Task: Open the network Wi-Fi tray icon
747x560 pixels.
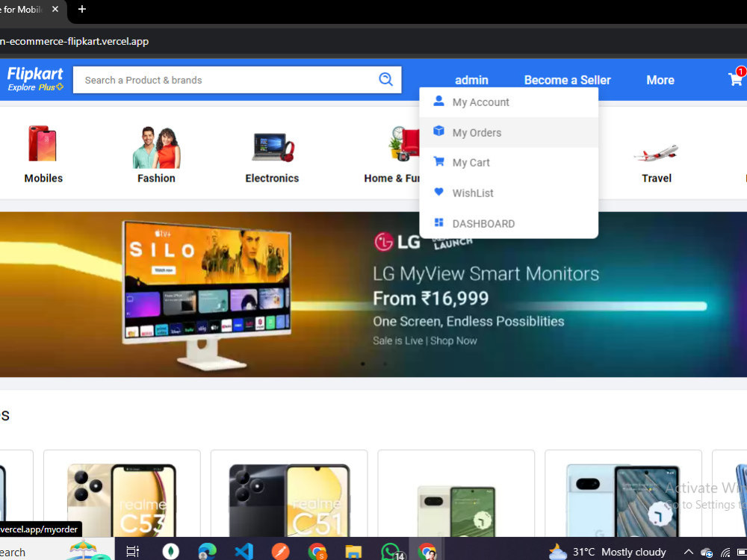Action: click(x=725, y=553)
